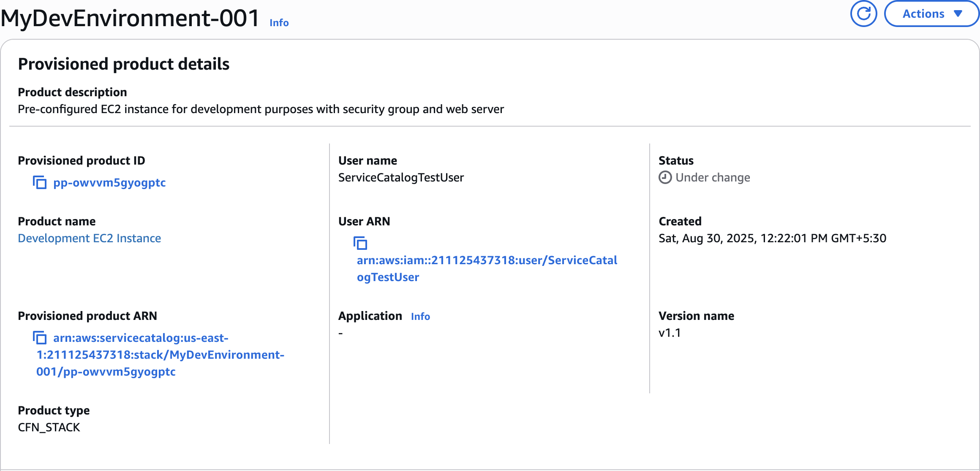Click the ServiceCatalogTestUser user name value
This screenshot has width=980, height=471.
pos(400,178)
